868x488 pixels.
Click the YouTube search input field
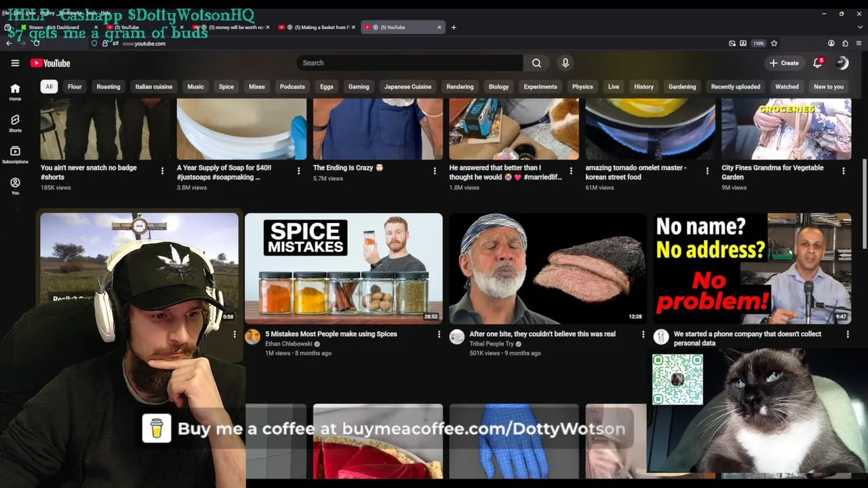(410, 63)
